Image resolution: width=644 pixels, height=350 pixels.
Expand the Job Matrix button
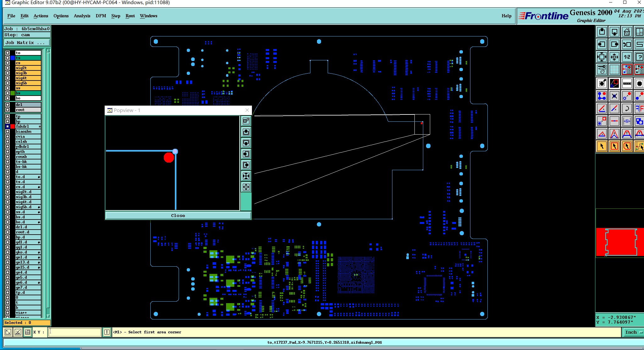click(x=27, y=43)
